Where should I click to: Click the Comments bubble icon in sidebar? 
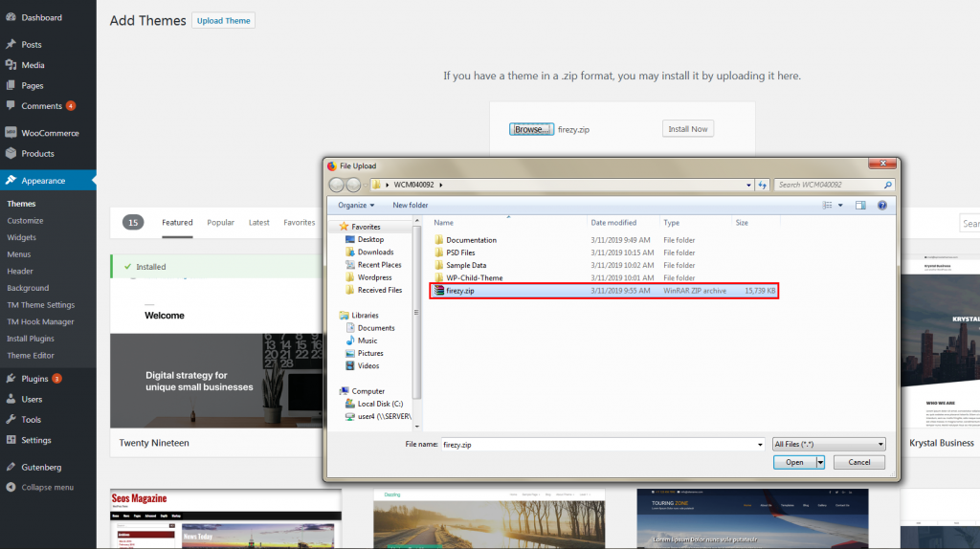(x=11, y=106)
